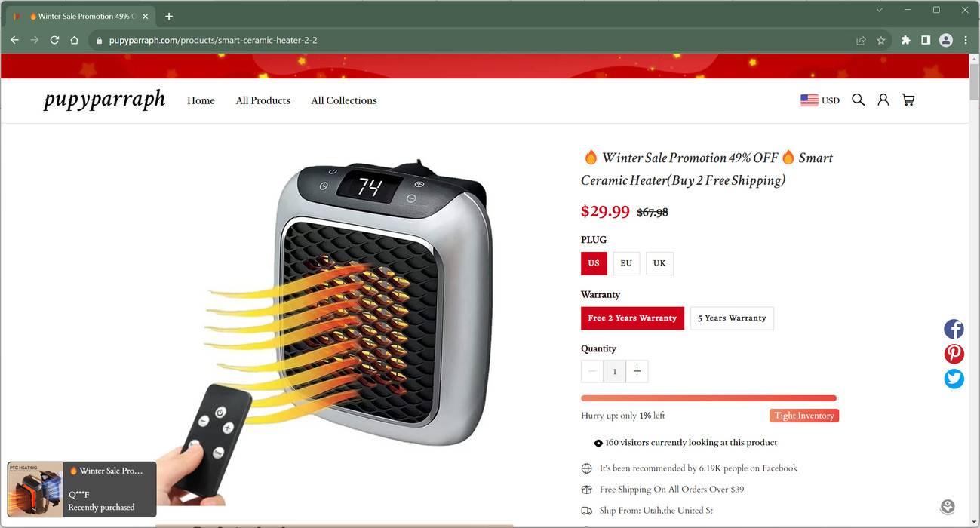Open recently purchased popup thumbnail
Image resolution: width=980 pixels, height=528 pixels.
[35, 490]
